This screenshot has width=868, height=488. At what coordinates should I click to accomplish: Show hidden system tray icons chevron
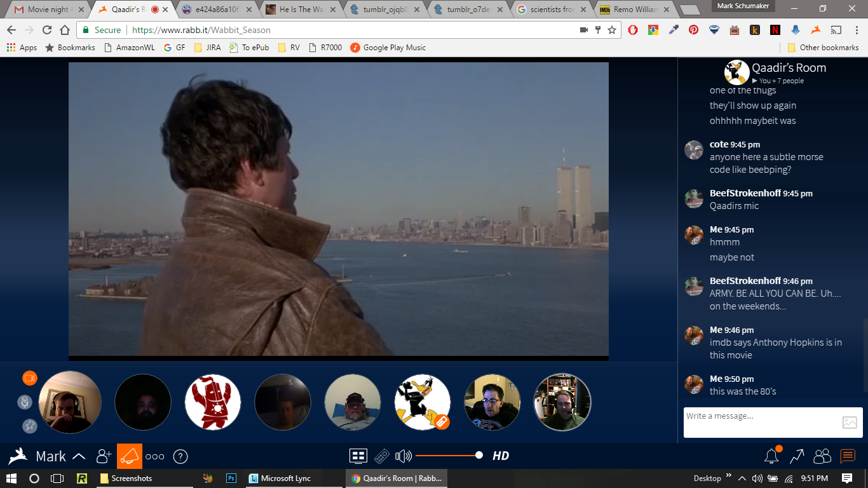[x=742, y=478]
